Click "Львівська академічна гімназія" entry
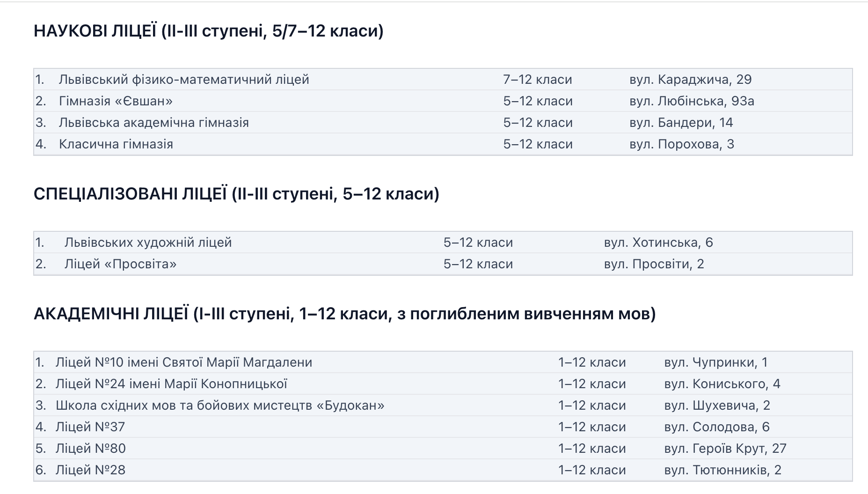 pyautogui.click(x=153, y=123)
